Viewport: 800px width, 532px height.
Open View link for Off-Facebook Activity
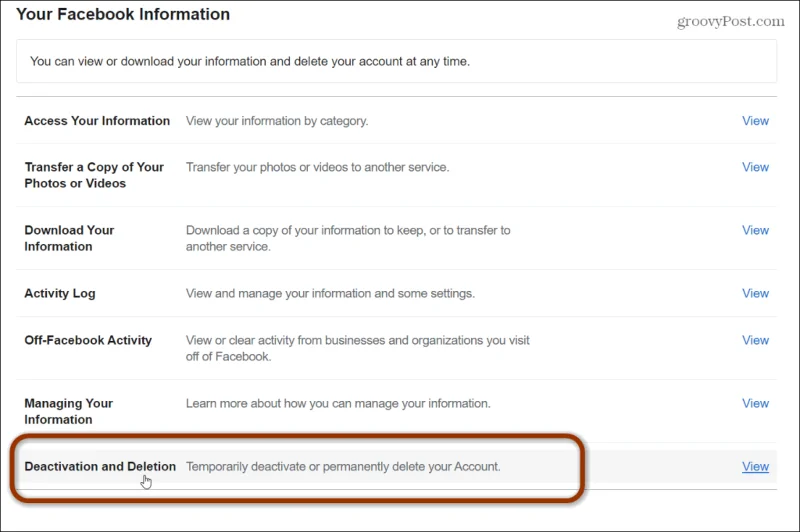point(755,341)
